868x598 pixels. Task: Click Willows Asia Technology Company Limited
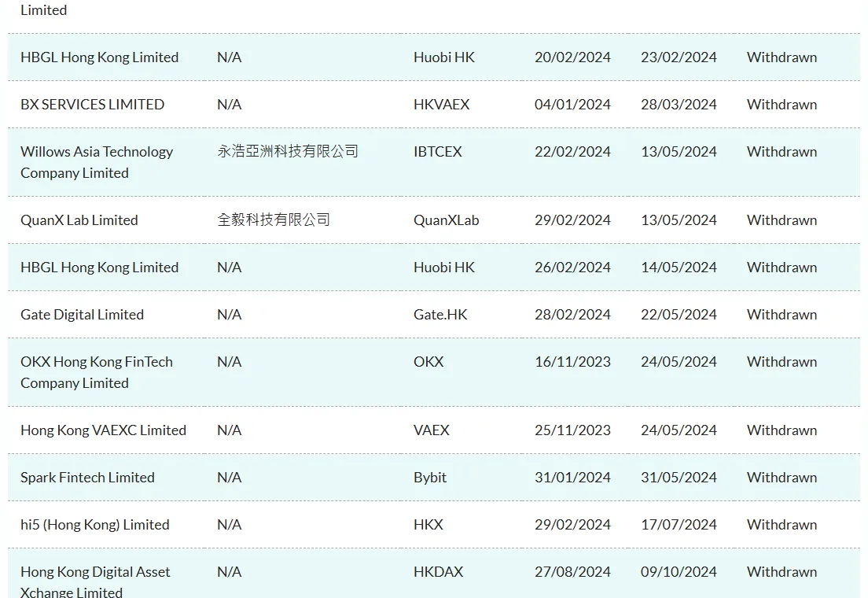(x=97, y=162)
